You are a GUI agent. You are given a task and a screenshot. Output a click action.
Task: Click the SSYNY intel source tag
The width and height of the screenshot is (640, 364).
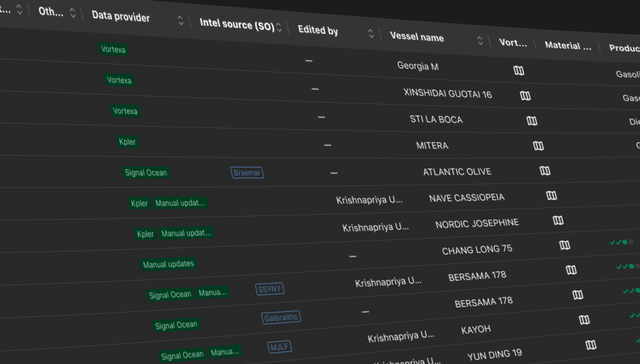[x=269, y=289]
